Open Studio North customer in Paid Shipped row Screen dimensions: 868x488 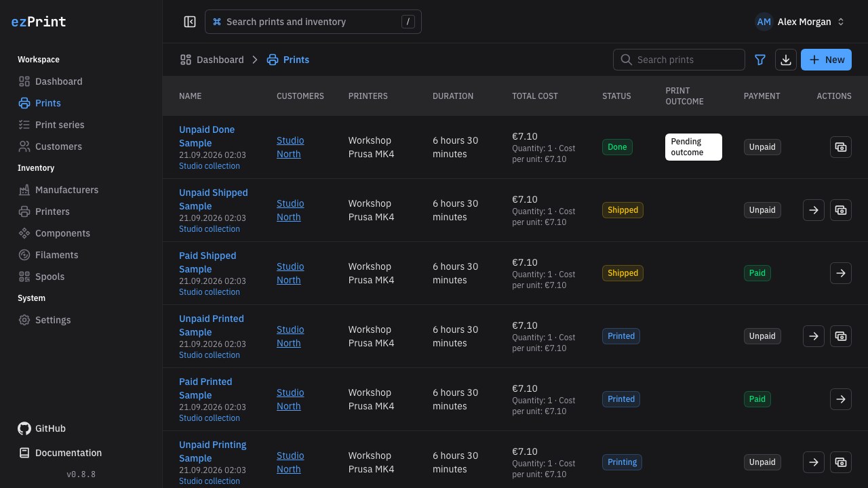pos(290,273)
